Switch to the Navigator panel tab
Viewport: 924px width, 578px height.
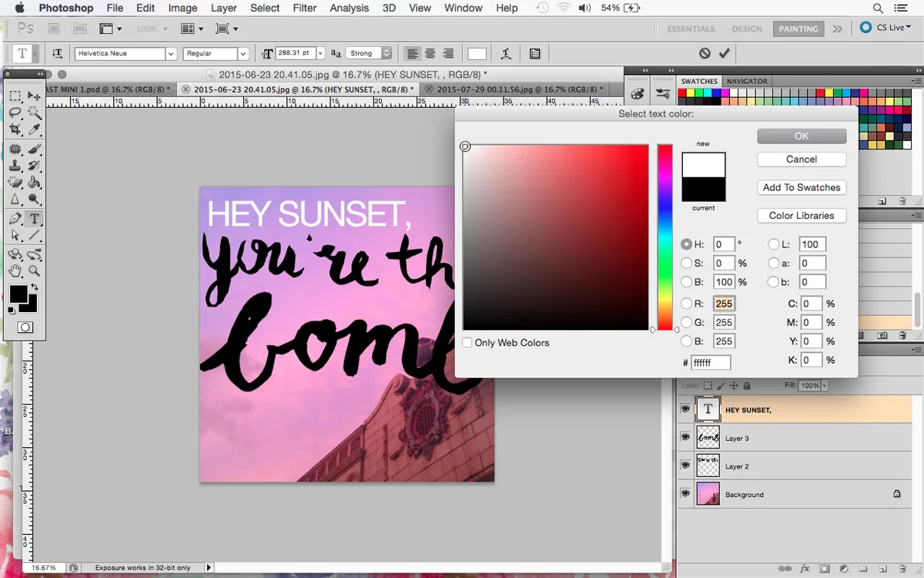(x=747, y=81)
